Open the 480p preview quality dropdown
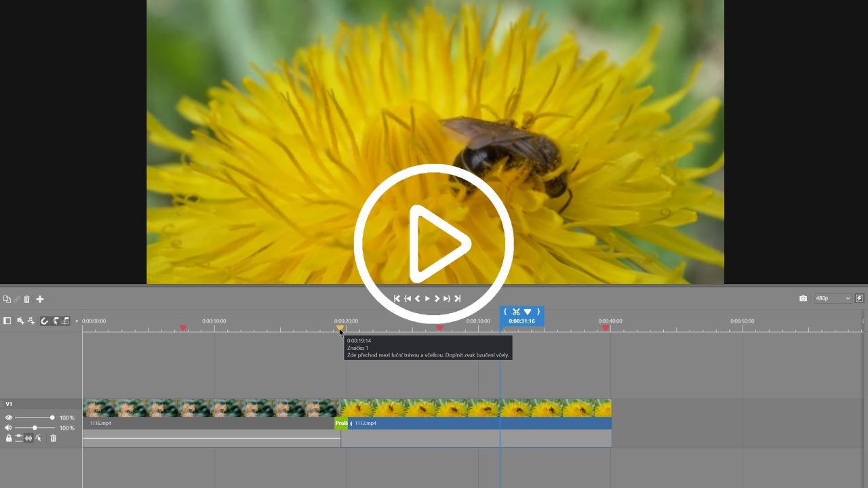This screenshot has width=868, height=488. 832,298
